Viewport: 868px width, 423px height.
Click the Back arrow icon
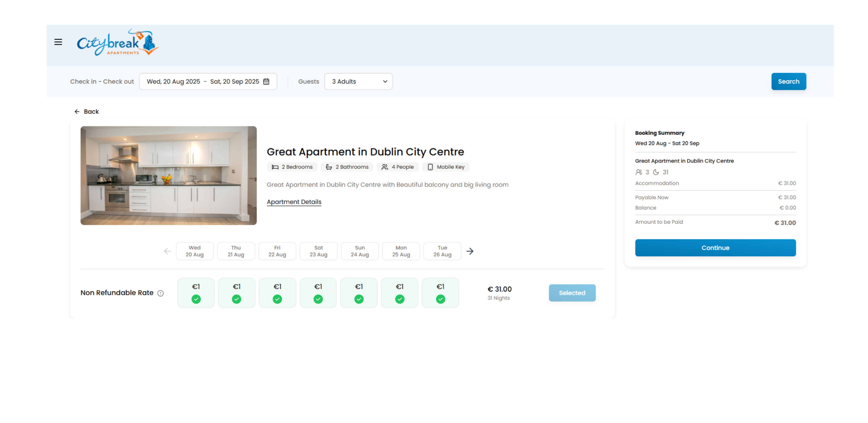[x=77, y=111]
